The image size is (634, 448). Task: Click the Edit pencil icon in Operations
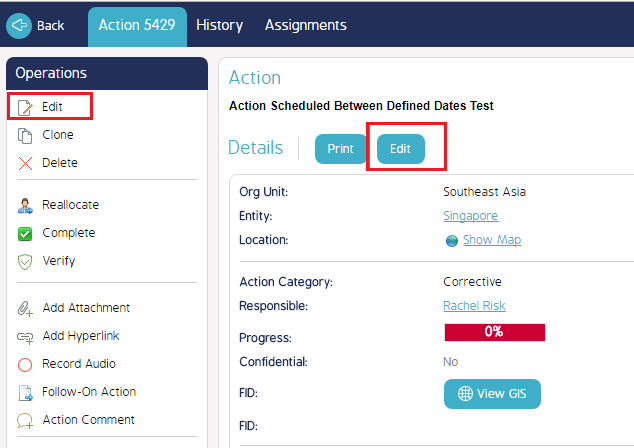pos(25,108)
